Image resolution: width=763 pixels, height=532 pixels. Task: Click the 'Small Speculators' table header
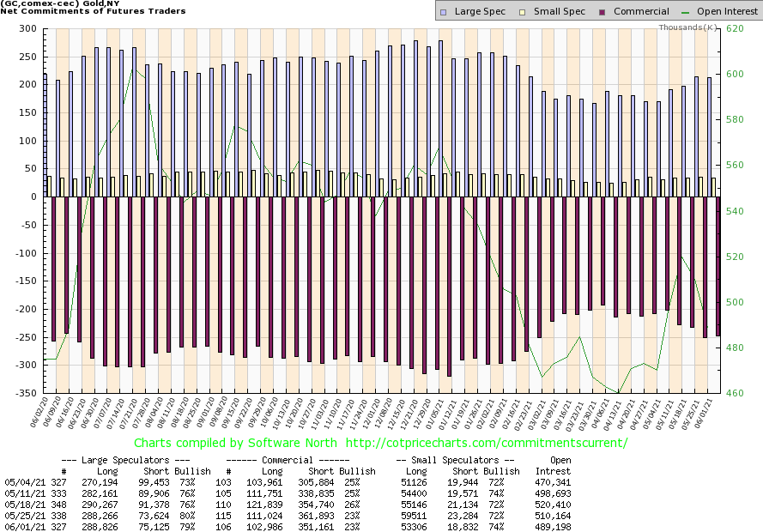[x=459, y=461]
